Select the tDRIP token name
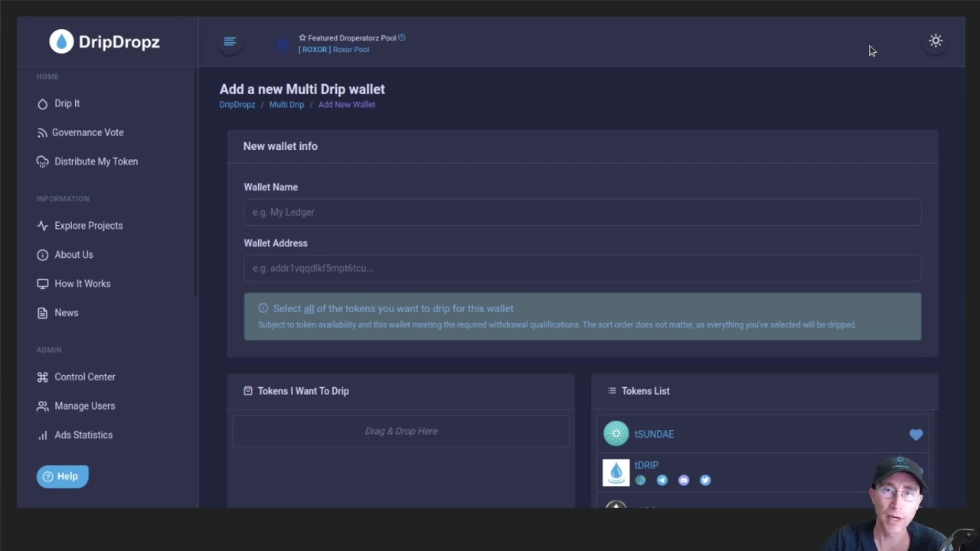This screenshot has height=551, width=980. click(x=646, y=465)
